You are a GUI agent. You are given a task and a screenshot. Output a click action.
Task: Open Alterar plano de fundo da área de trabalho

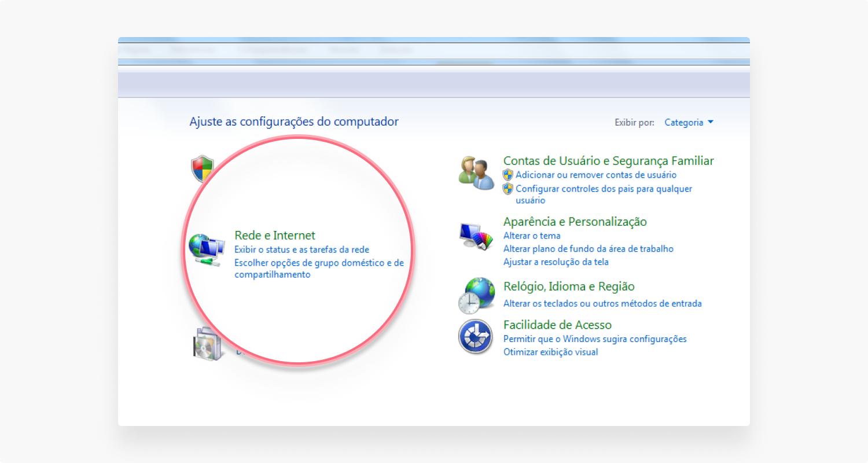click(589, 249)
